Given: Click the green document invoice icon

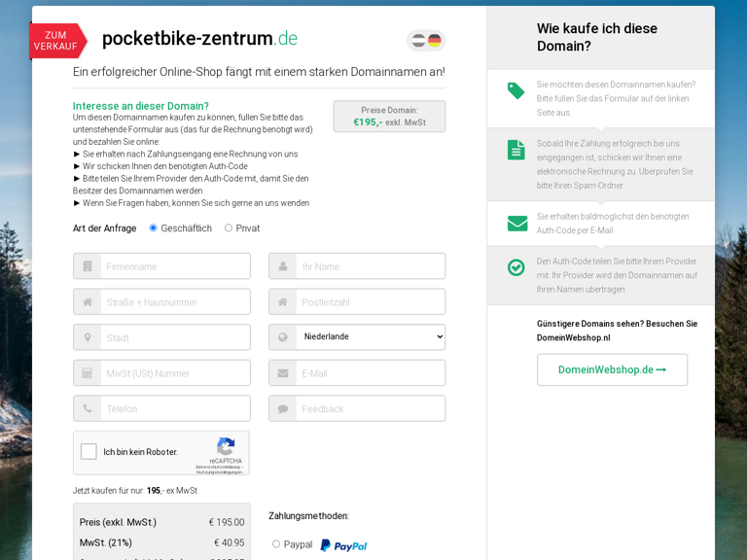Looking at the screenshot, I should point(516,150).
